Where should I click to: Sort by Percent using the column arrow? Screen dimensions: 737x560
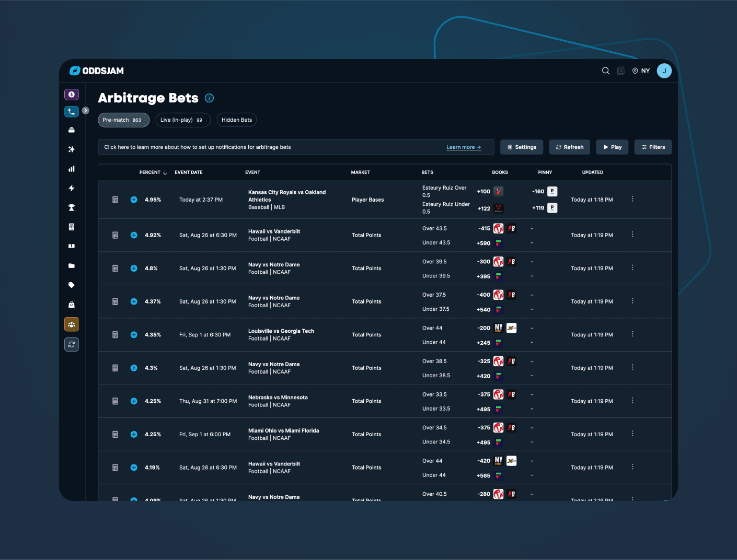(x=165, y=172)
